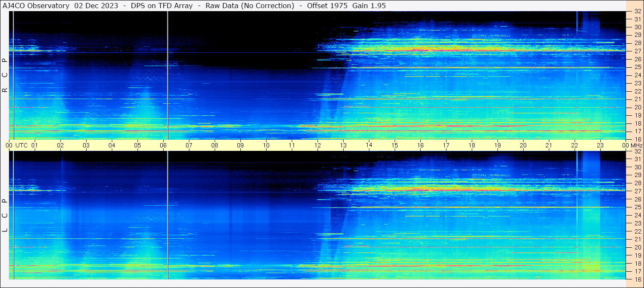The height and width of the screenshot is (288, 644).
Task: Select the 21 hour tick on time axis
Action: pyautogui.click(x=549, y=145)
